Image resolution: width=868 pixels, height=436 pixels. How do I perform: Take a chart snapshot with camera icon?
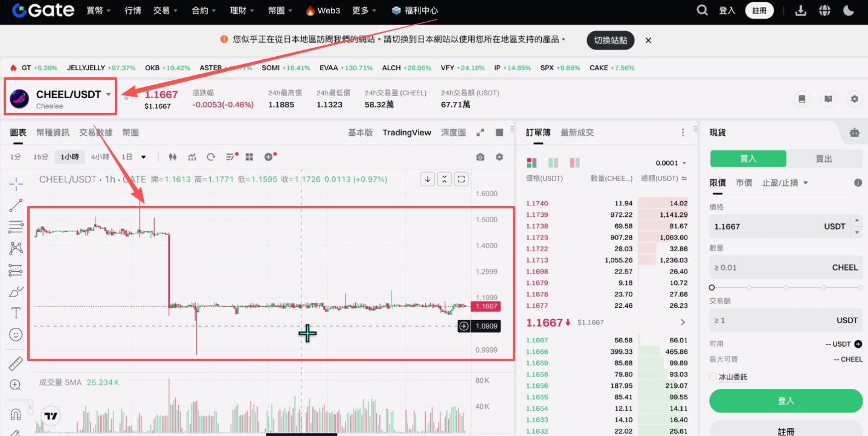[480, 156]
